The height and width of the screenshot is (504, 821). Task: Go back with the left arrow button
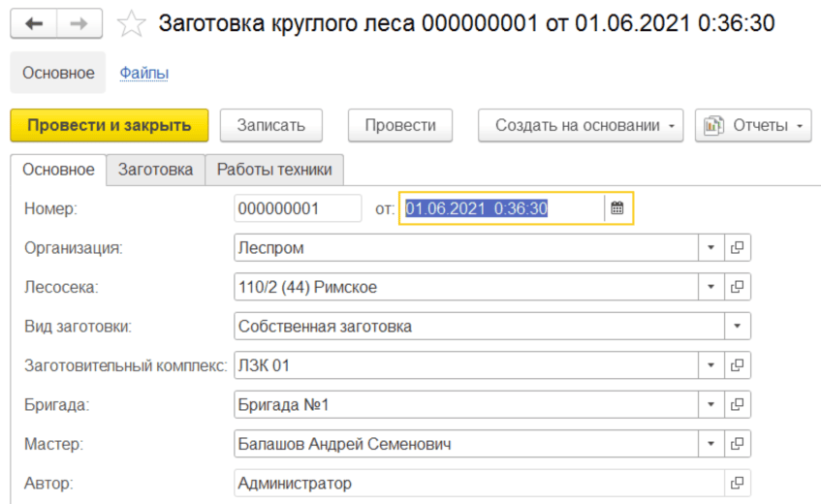pyautogui.click(x=34, y=23)
